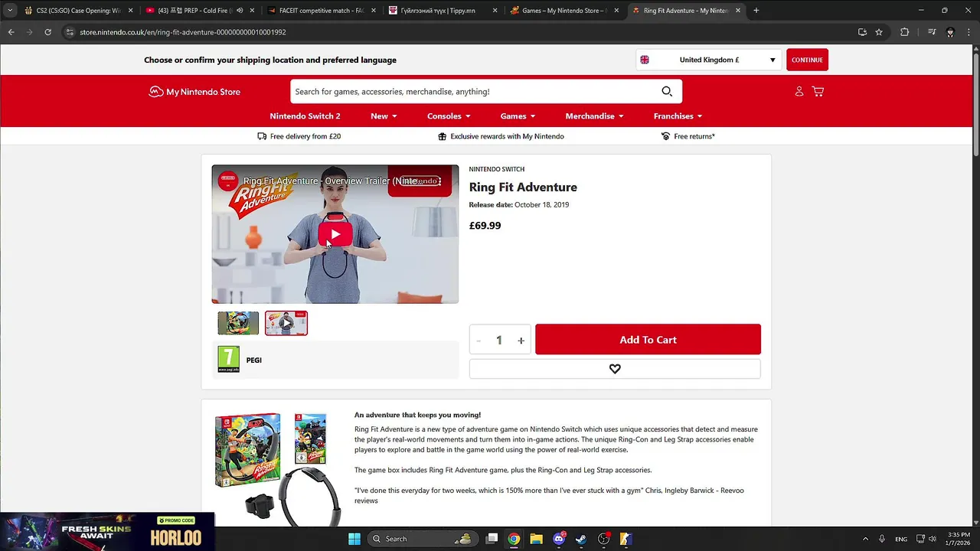Open the Nintendo Switch 2 menu item
This screenshot has width=980, height=551.
pos(305,116)
